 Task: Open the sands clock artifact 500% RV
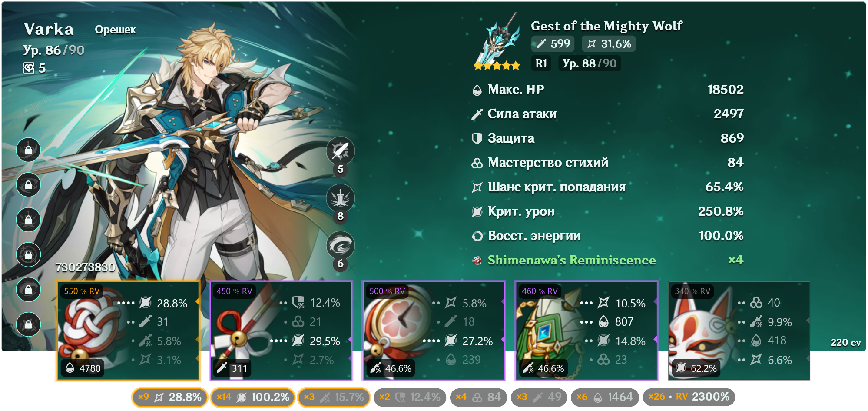pos(434,331)
